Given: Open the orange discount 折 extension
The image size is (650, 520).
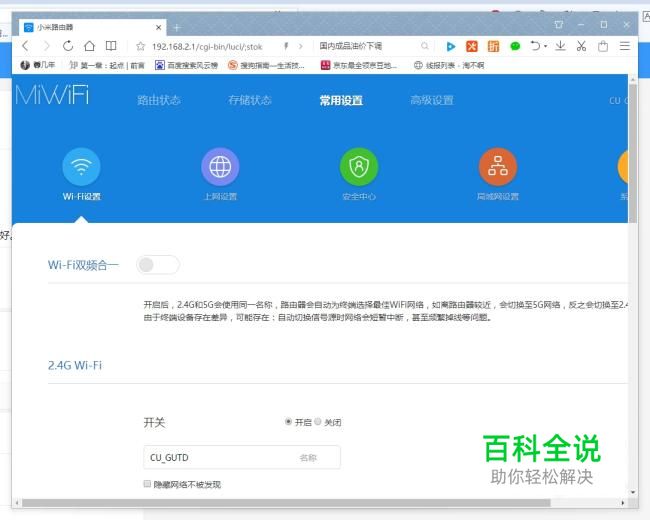Looking at the screenshot, I should click(x=493, y=46).
